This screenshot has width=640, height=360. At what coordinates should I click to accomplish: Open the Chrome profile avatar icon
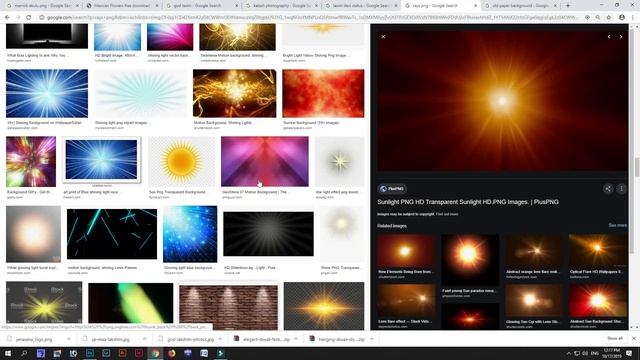622,18
